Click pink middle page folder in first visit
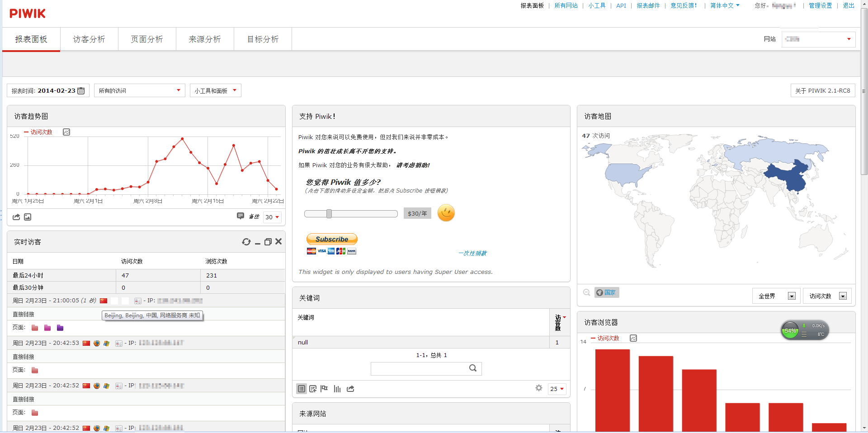The width and height of the screenshot is (868, 433). coord(47,328)
